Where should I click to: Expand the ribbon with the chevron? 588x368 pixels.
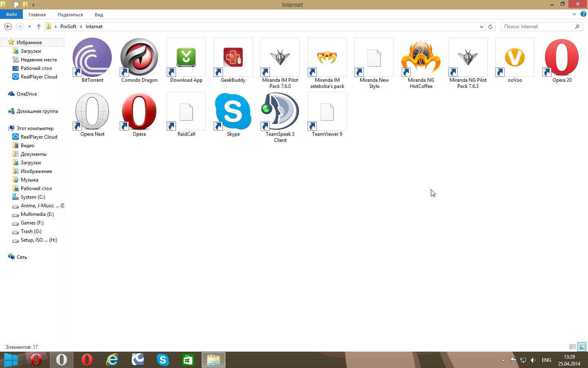coord(574,14)
